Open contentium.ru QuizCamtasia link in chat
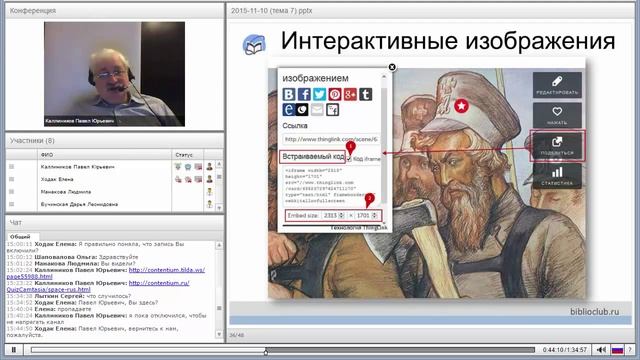640x360 pixels. 98,286
